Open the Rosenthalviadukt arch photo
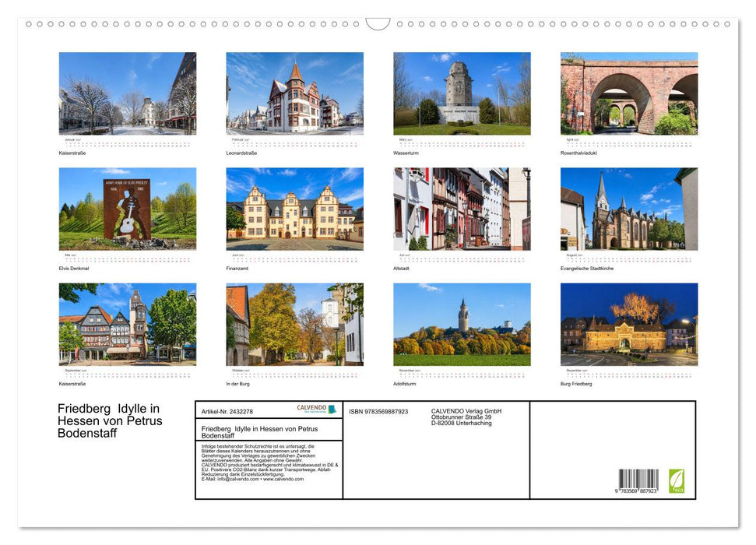 click(x=629, y=93)
